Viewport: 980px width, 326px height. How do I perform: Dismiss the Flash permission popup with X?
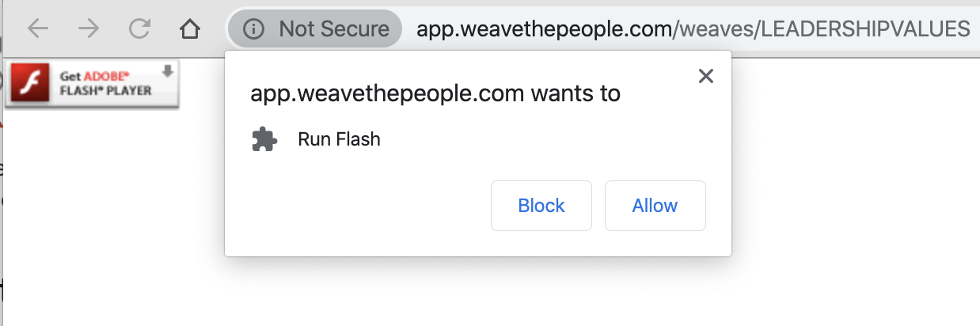tap(706, 76)
